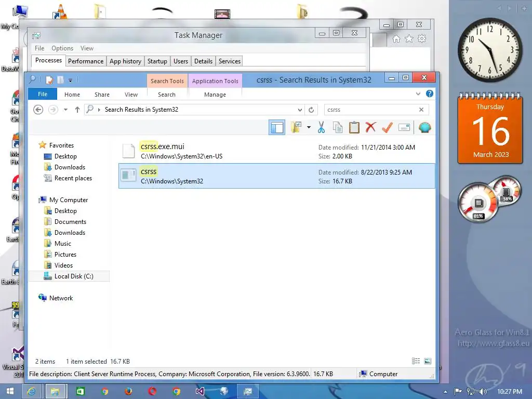Open Task Manager App history tab
532x399 pixels.
(x=125, y=61)
